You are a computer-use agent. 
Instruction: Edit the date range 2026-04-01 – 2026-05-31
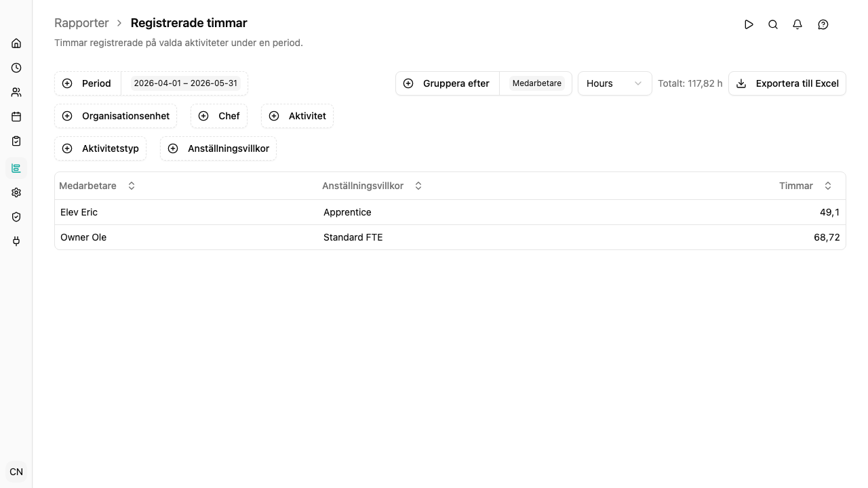coord(186,83)
